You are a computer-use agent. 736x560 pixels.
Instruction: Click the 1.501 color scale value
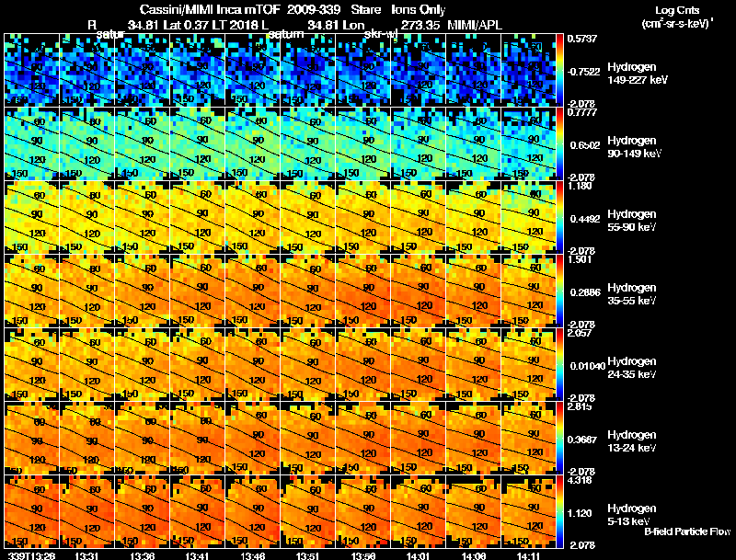[x=580, y=259]
